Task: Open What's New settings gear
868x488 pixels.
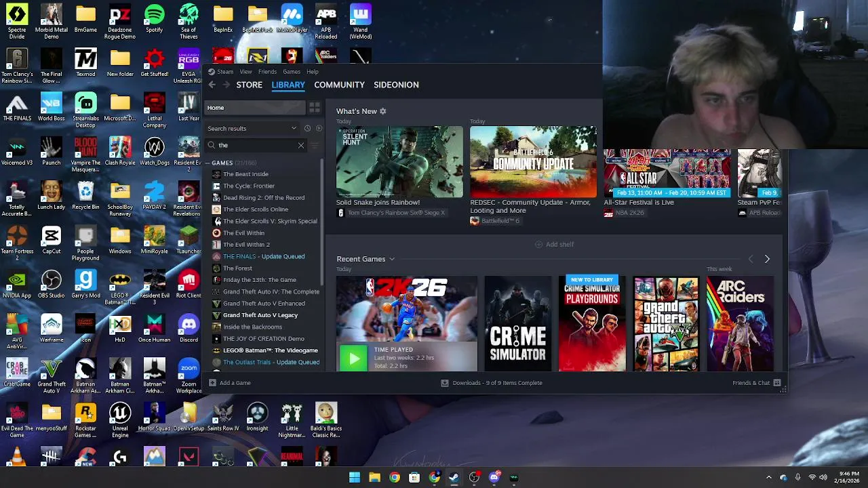Action: point(382,111)
